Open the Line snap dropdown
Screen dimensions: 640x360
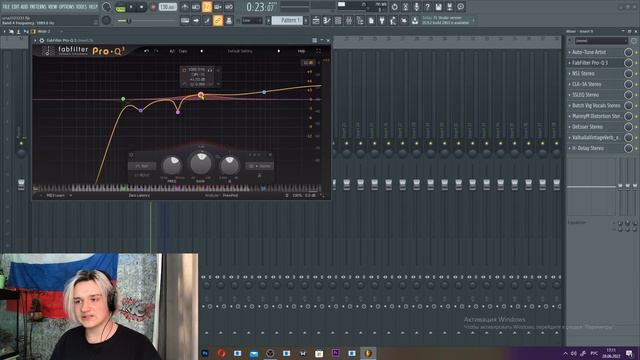252,20
